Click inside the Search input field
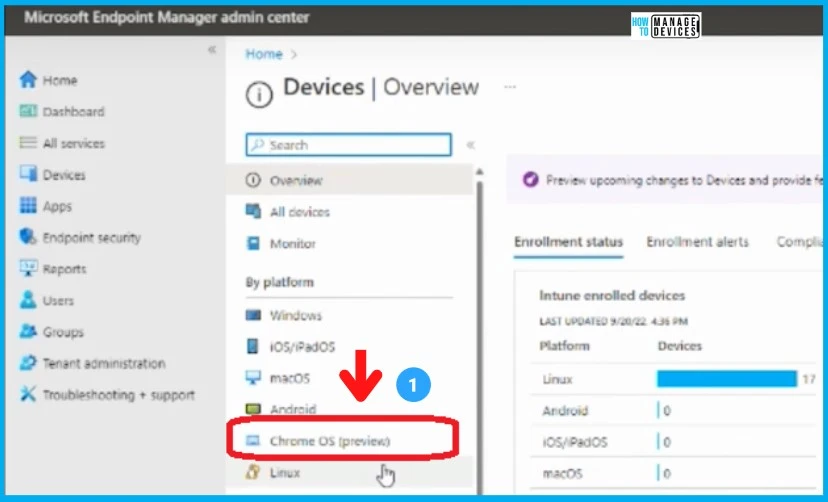828x502 pixels. point(349,145)
